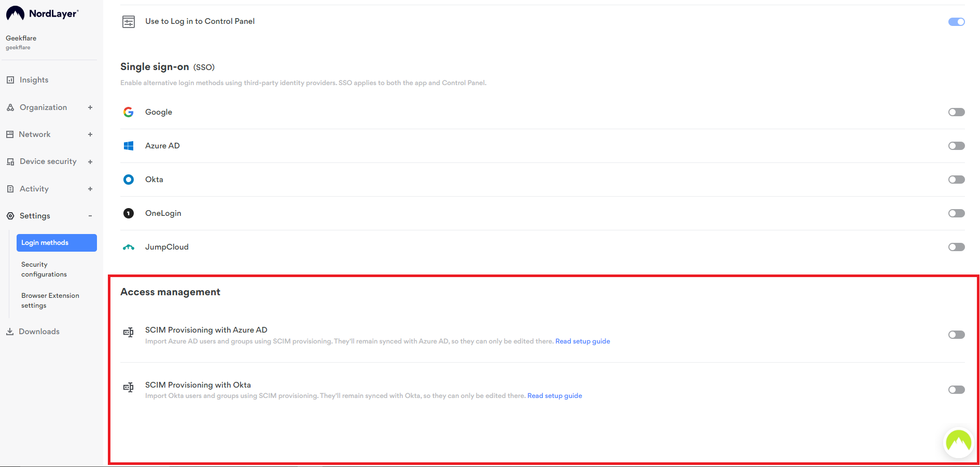Open the Insights page
This screenshot has width=980, height=467.
(34, 80)
